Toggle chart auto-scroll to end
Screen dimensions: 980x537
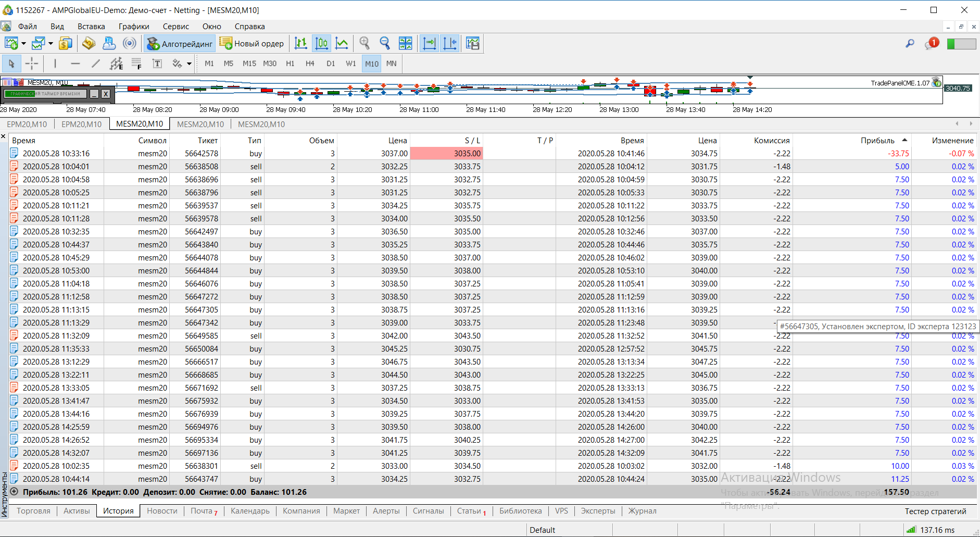(x=430, y=43)
